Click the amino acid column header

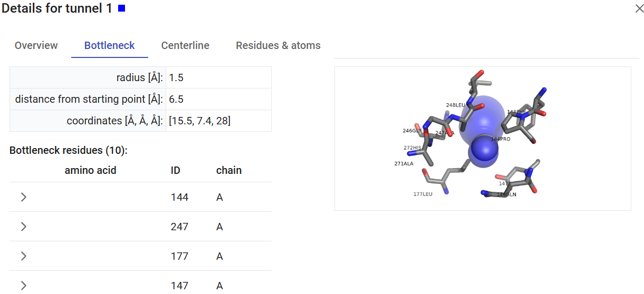coord(90,170)
